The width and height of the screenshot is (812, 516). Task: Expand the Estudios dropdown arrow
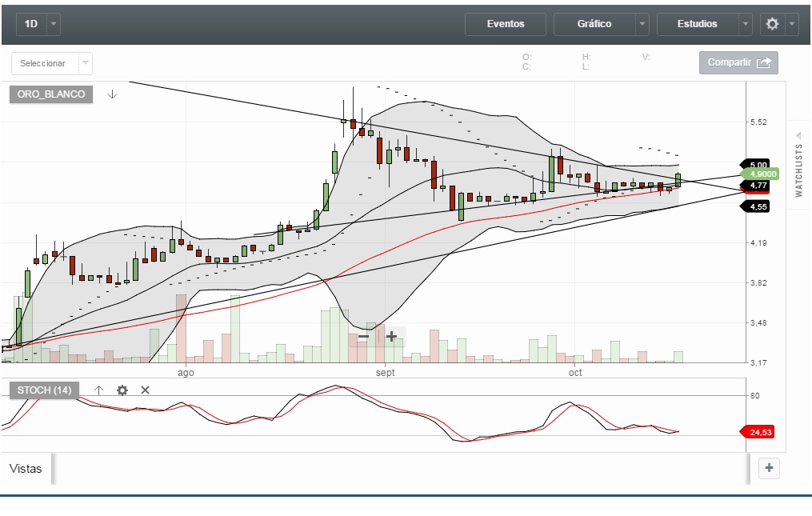coord(745,24)
